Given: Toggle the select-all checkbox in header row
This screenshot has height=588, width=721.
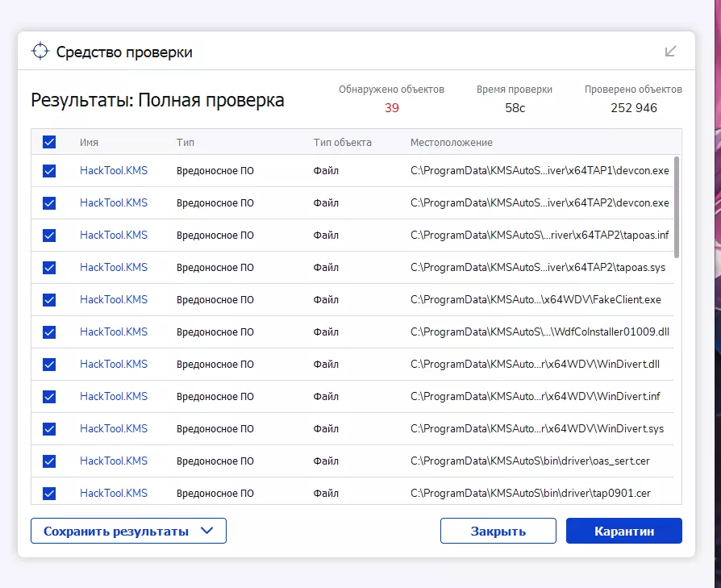Looking at the screenshot, I should [x=49, y=142].
